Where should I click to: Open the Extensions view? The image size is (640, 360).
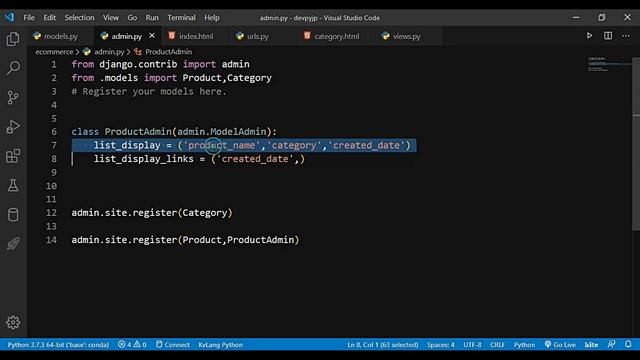point(13,156)
